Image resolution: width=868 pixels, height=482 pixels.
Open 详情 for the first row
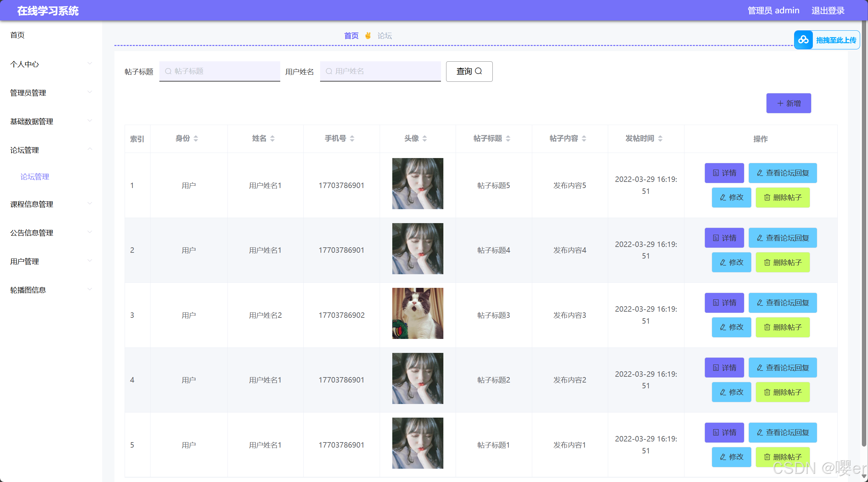(x=724, y=173)
